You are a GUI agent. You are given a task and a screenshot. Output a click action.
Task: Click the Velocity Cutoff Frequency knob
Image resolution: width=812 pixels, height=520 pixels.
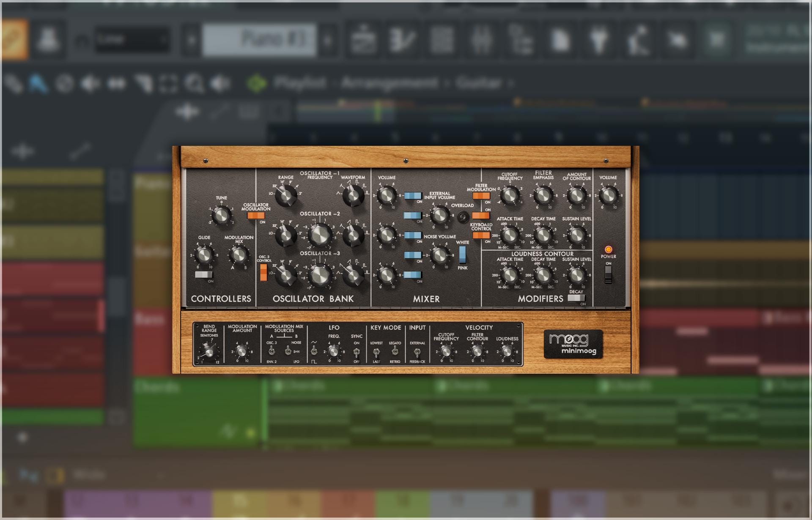(x=446, y=351)
